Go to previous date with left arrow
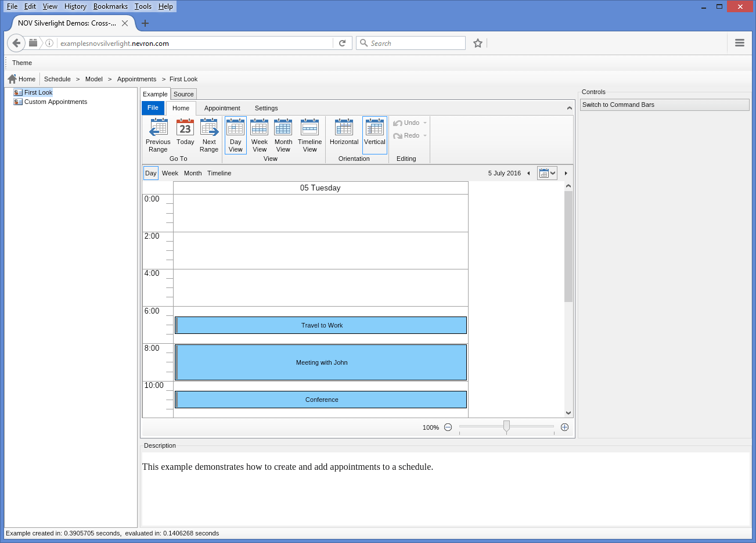Image resolution: width=756 pixels, height=543 pixels. click(x=528, y=173)
